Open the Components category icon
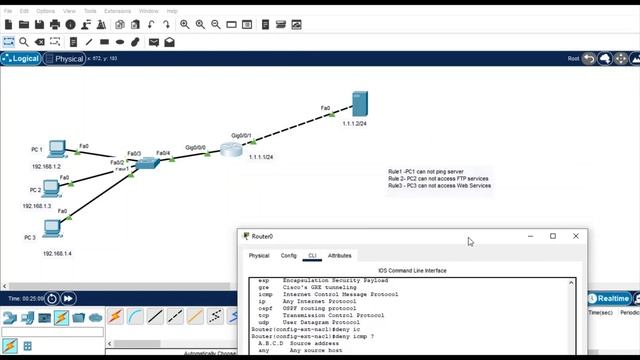The image size is (640, 360). pos(44,318)
